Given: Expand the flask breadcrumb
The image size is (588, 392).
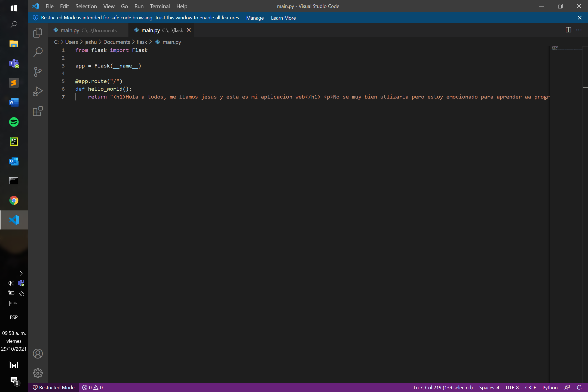Looking at the screenshot, I should coord(142,42).
